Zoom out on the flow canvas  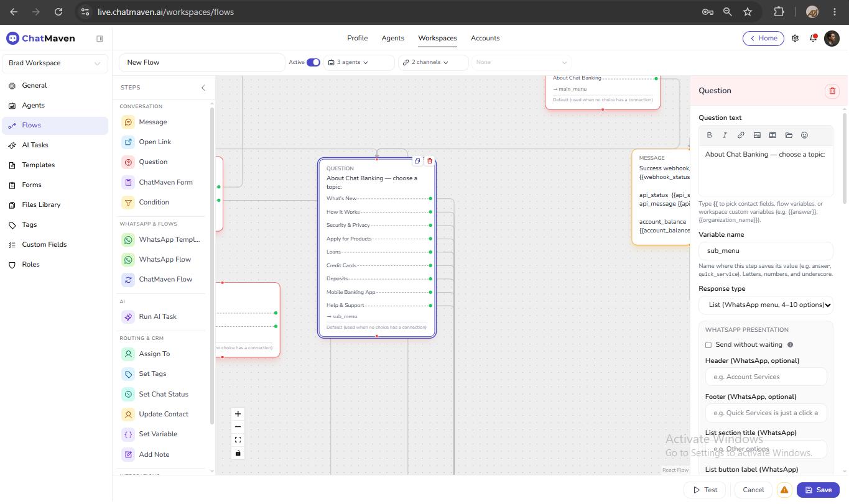pos(238,427)
